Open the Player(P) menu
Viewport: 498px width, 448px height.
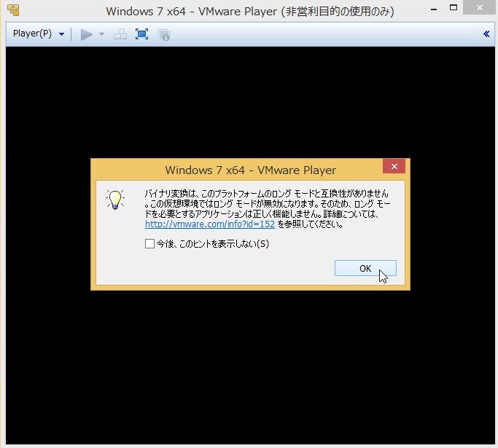click(38, 34)
